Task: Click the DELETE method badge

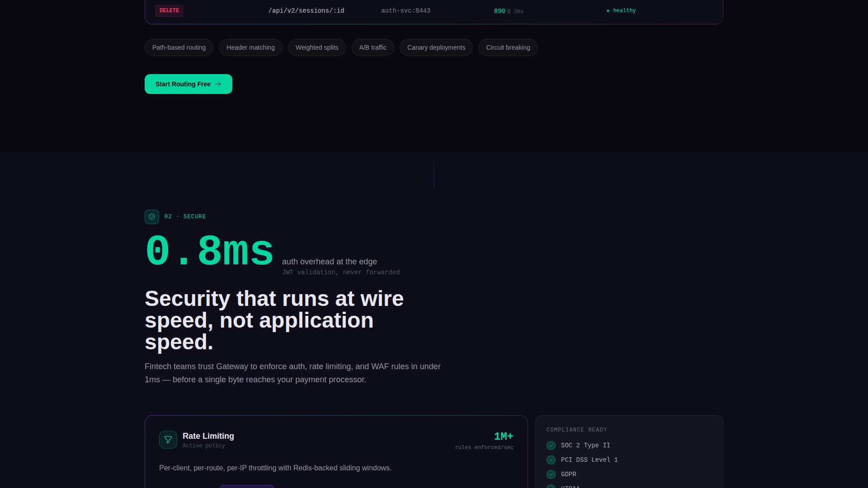Action: point(169,10)
